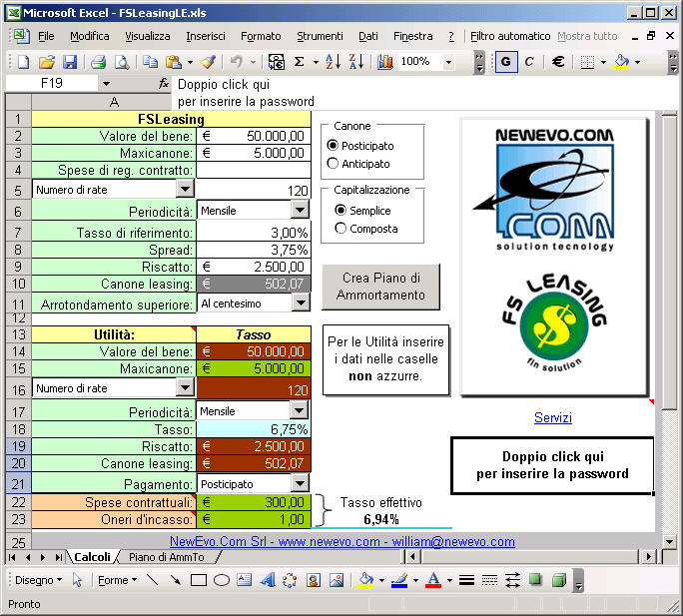Print using the printer icon

pos(99,62)
